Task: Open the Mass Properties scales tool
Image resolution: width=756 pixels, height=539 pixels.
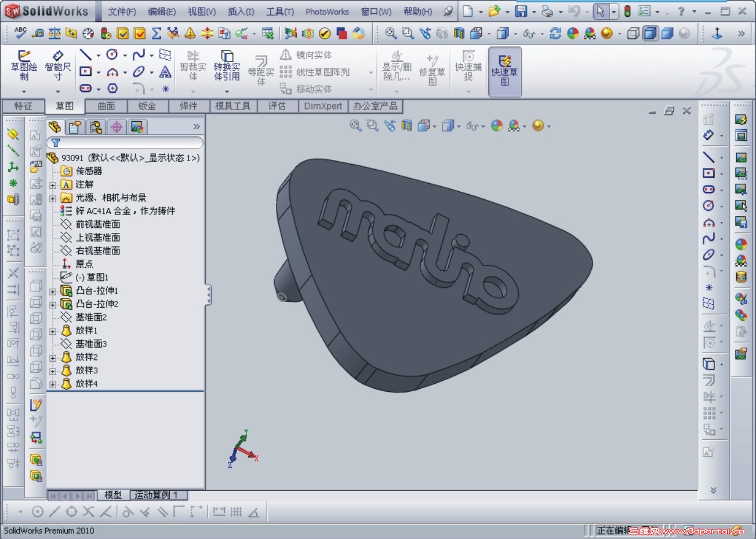Action: click(x=54, y=34)
